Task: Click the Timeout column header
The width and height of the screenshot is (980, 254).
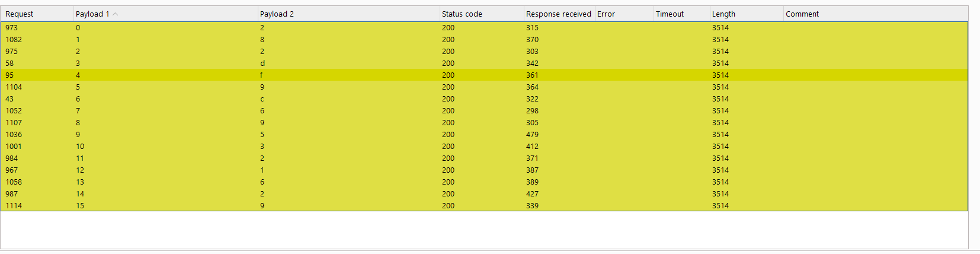Action: point(670,14)
